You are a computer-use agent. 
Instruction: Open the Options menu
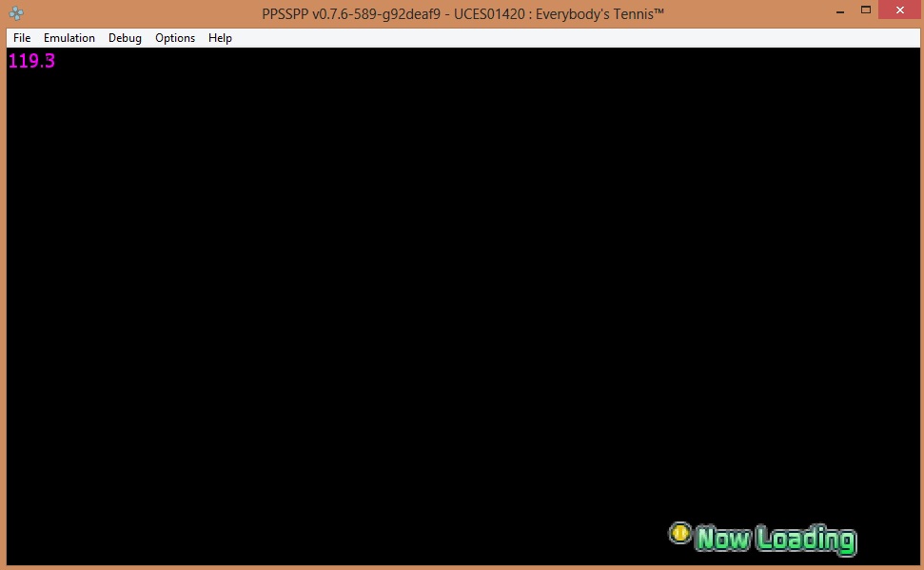click(x=175, y=38)
